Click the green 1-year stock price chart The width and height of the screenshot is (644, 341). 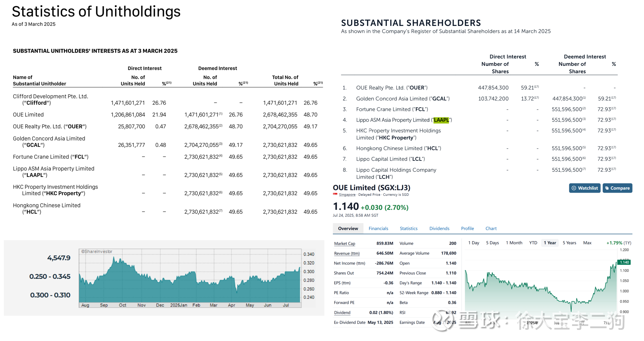[541, 285]
